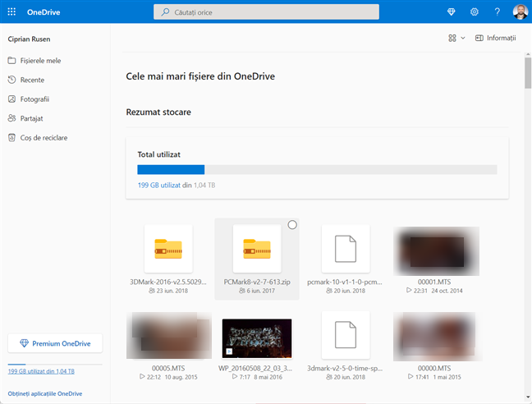Click the 'Rezumat stocare' heading
532x404 pixels.
(158, 112)
